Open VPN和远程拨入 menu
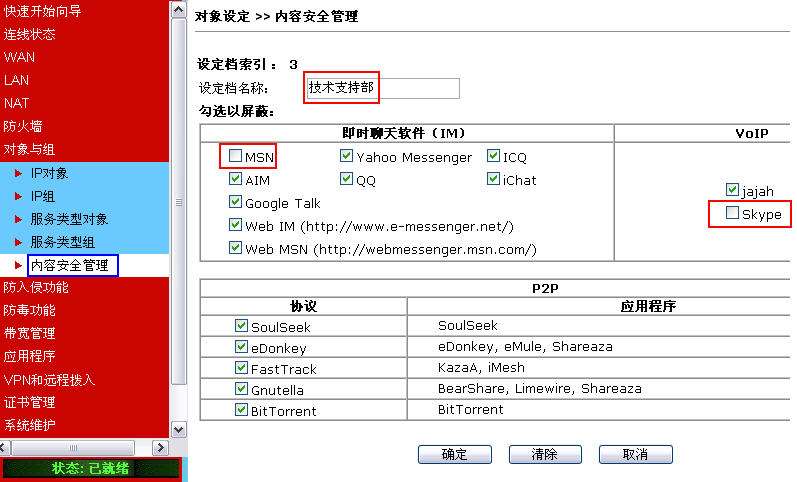Image resolution: width=797 pixels, height=482 pixels. pos(49,380)
